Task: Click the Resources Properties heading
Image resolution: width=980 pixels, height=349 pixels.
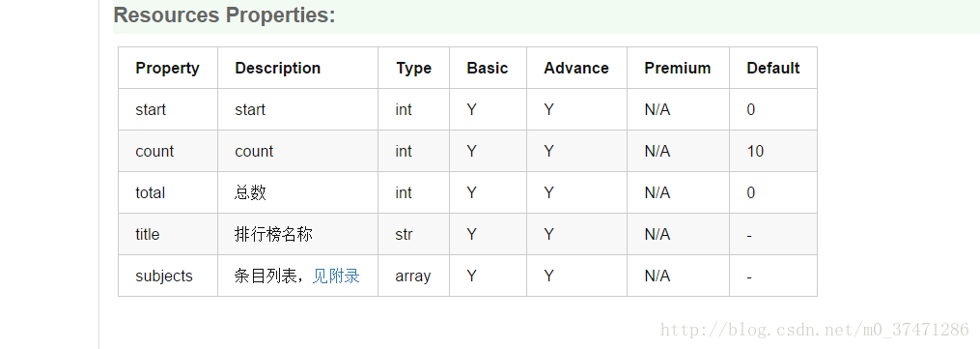Action: click(224, 15)
